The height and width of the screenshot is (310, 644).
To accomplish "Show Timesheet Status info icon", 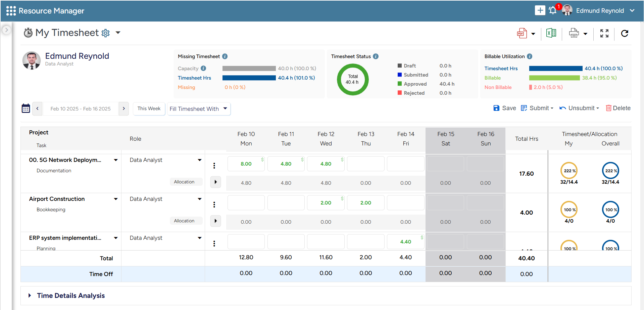I will click(376, 56).
